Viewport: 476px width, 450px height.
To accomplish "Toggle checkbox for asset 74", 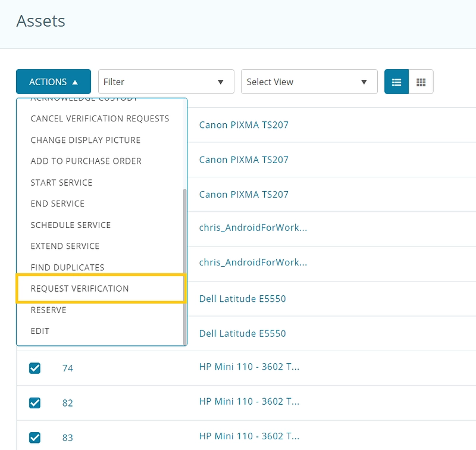I will pyautogui.click(x=35, y=368).
